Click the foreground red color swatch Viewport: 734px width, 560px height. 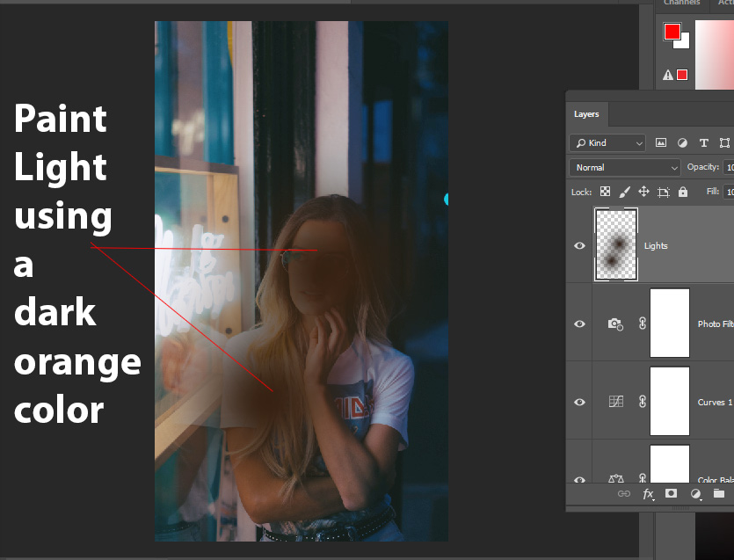click(x=672, y=32)
